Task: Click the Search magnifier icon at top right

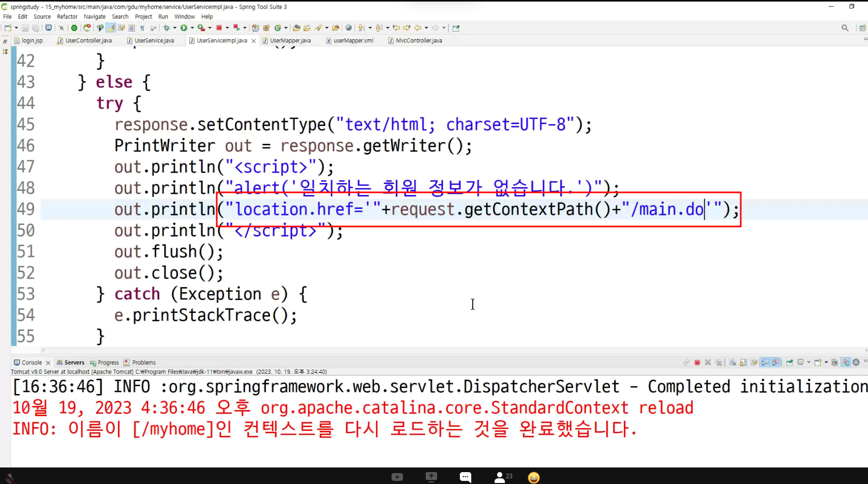Action: pyautogui.click(x=845, y=28)
